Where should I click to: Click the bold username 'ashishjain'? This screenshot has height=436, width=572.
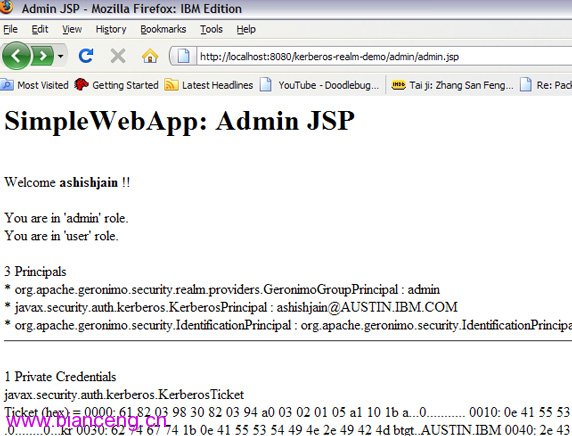pos(89,182)
